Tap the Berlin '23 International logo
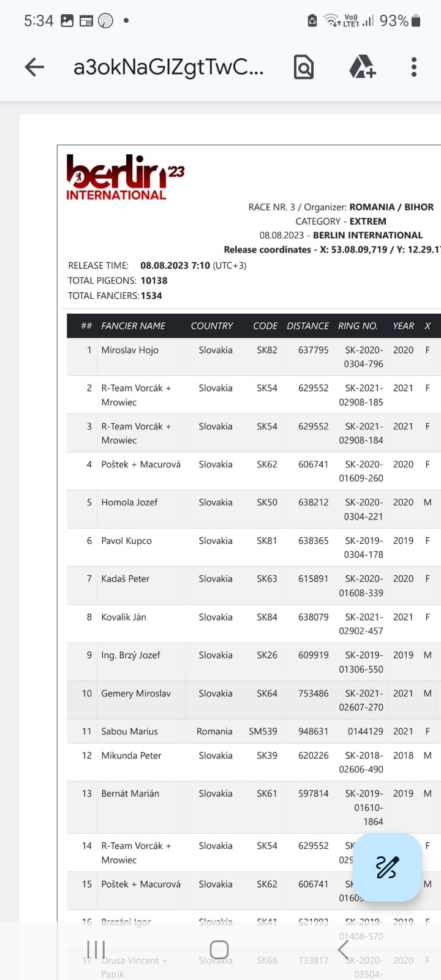The height and width of the screenshot is (980, 441). tap(125, 178)
